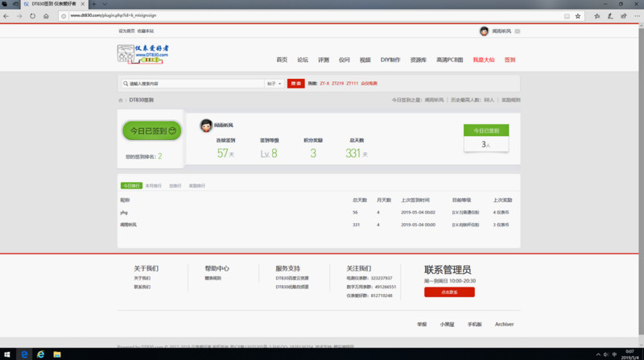The width and height of the screenshot is (644, 360).
Task: Go to browser home page icon
Action: click(x=46, y=15)
